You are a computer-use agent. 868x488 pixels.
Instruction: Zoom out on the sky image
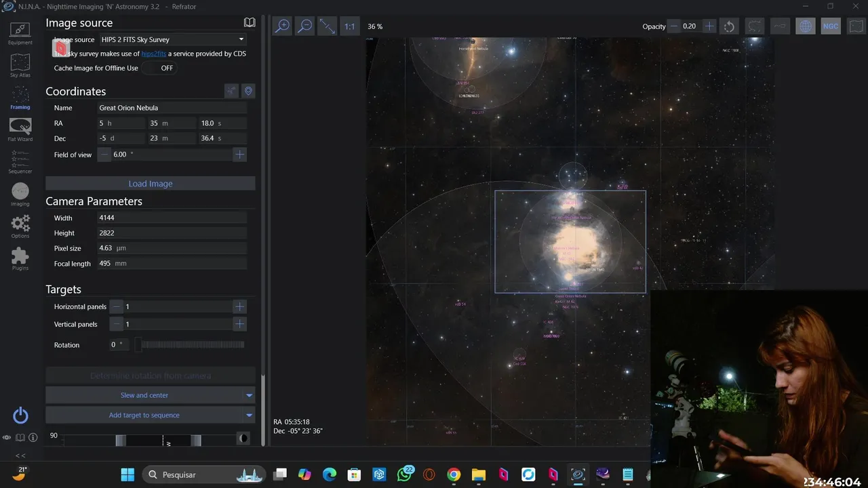(305, 26)
